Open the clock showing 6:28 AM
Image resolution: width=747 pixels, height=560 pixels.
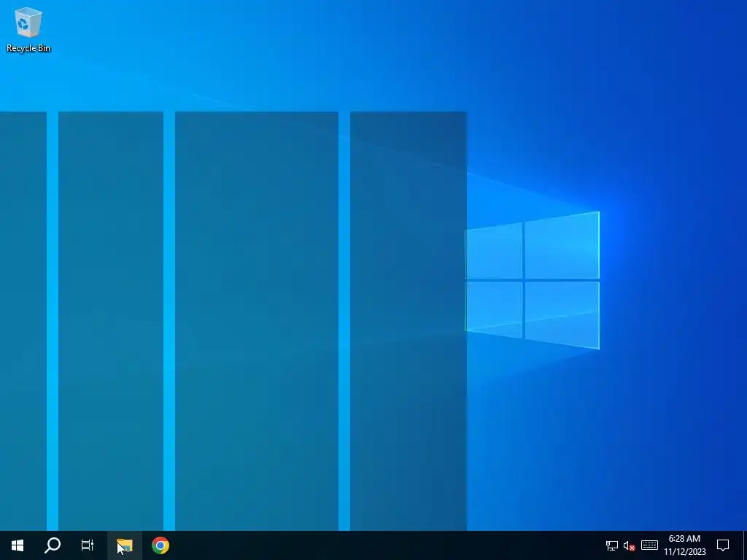[684, 545]
